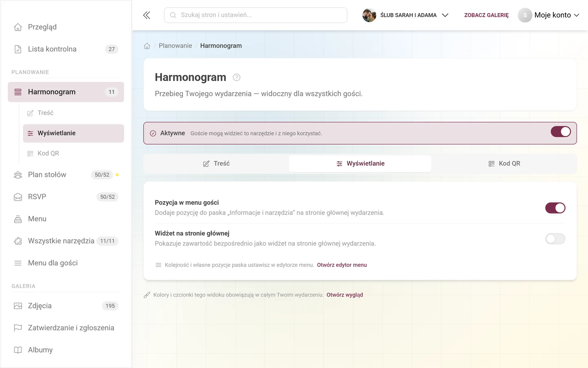Screen dimensions: 588x368
Task: Select Wyświetlanie in sidebar submenu
Action: tap(73, 133)
